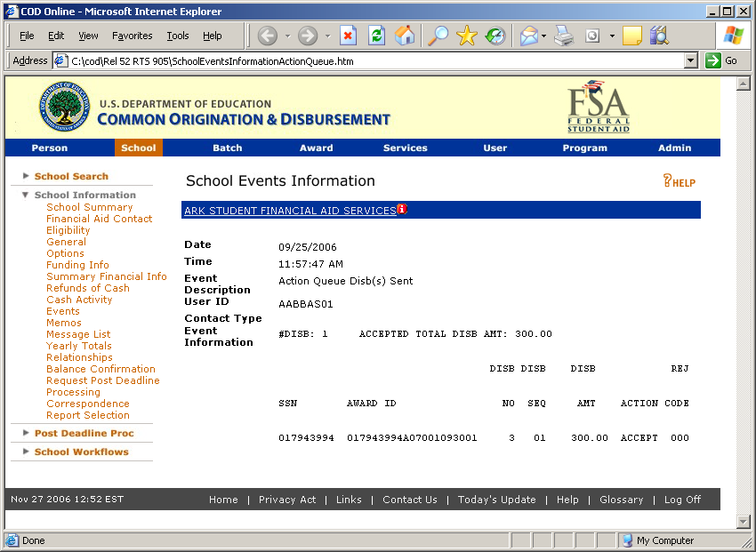This screenshot has width=756, height=552.
Task: Switch to the Award tab
Action: coord(316,148)
